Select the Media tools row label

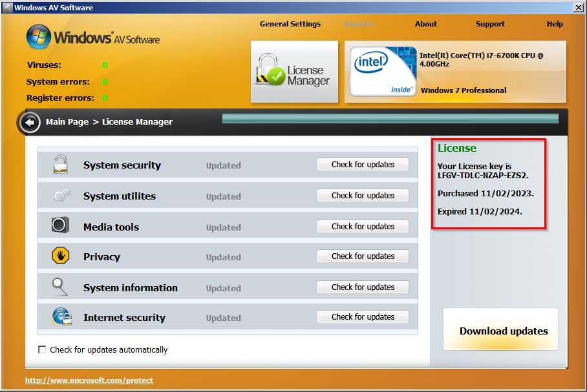[x=111, y=227]
